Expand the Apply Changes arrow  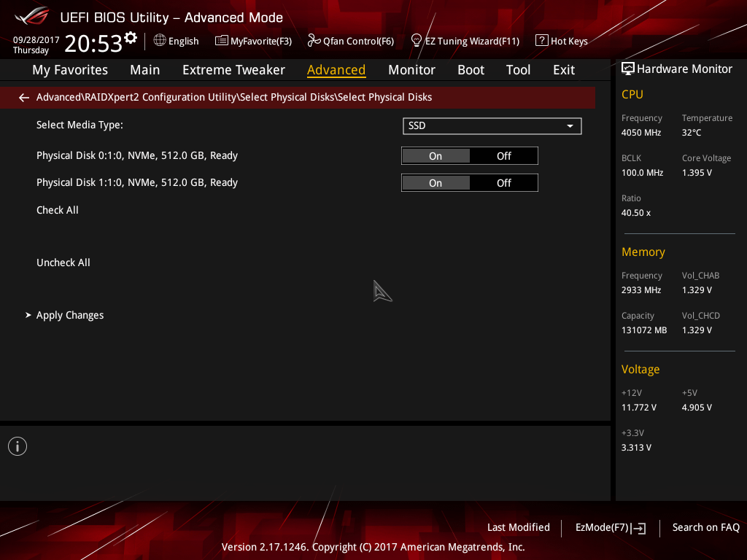[x=28, y=315]
